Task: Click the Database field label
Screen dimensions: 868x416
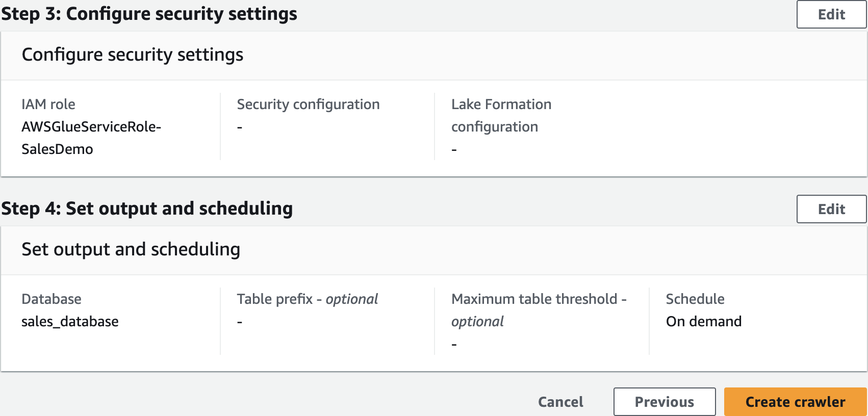Action: click(52, 299)
